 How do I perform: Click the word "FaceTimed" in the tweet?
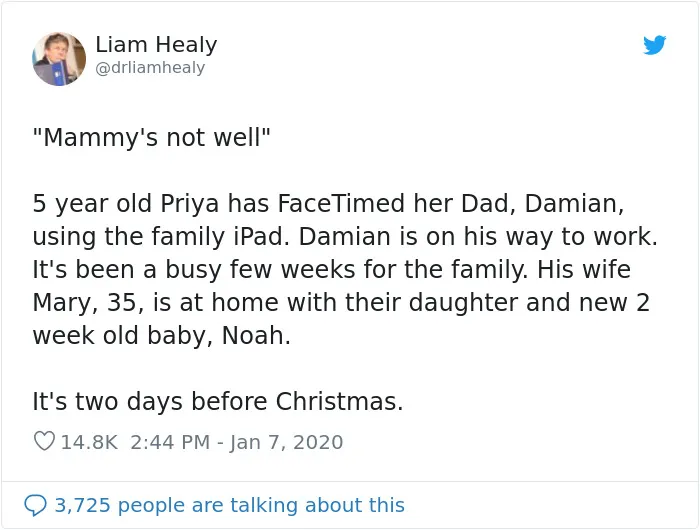pyautogui.click(x=342, y=203)
